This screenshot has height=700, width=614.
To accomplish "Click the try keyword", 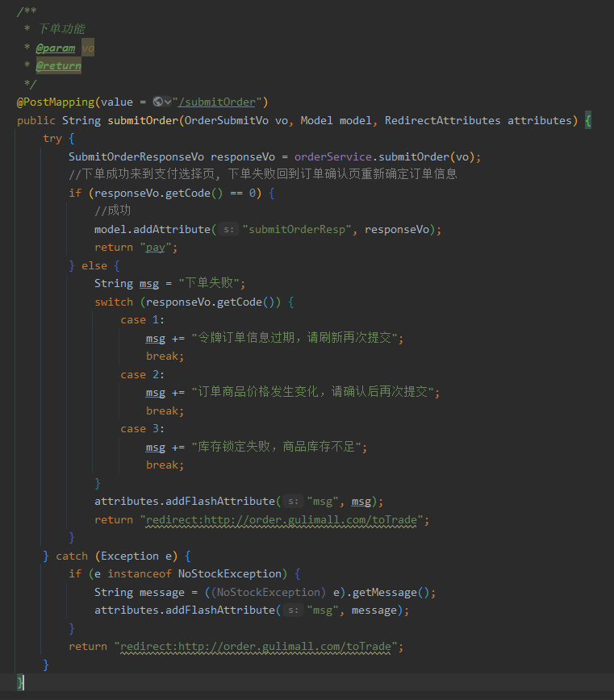I will click(52, 139).
